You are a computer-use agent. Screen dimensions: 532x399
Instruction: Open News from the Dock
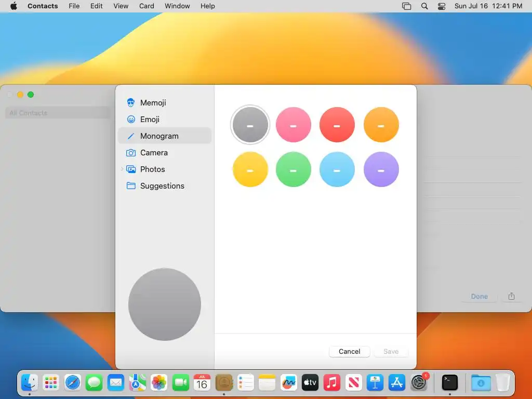353,383
